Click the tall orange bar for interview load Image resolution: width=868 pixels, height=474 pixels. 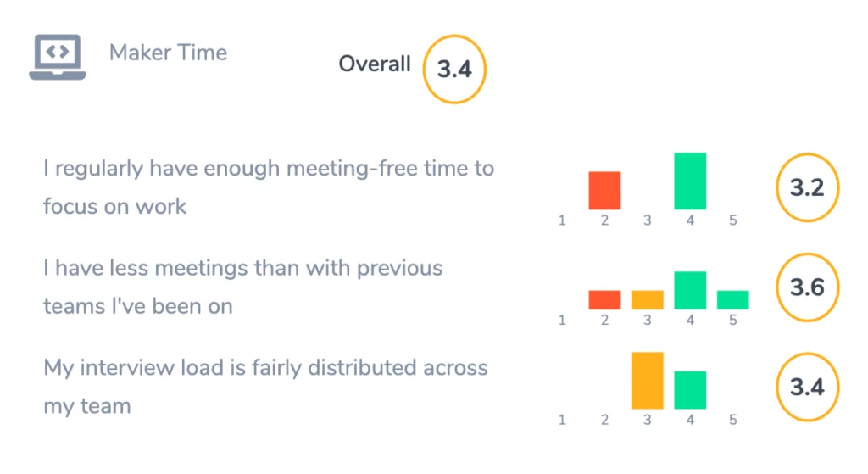647,381
